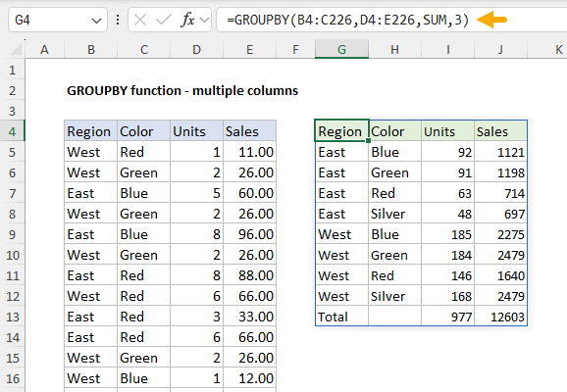Click the summary units value 63

point(447,193)
